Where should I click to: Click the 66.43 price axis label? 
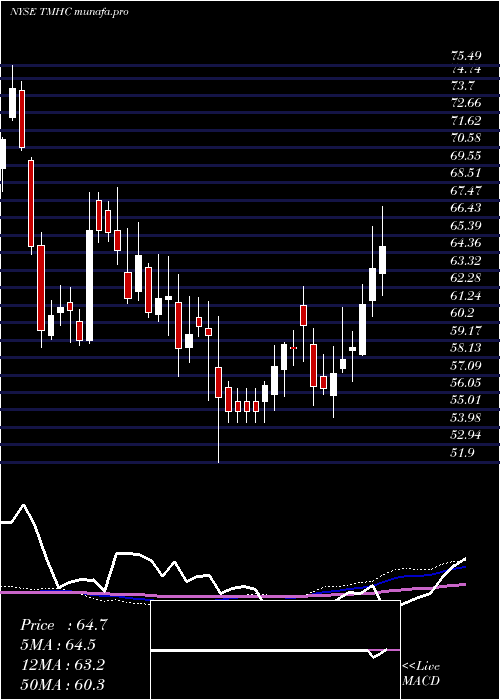[466, 208]
